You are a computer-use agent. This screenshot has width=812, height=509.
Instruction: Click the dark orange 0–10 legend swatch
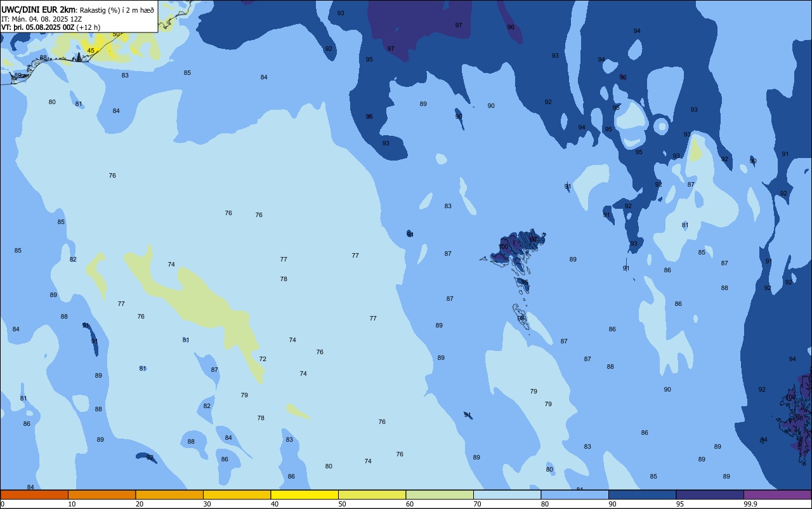(x=34, y=494)
